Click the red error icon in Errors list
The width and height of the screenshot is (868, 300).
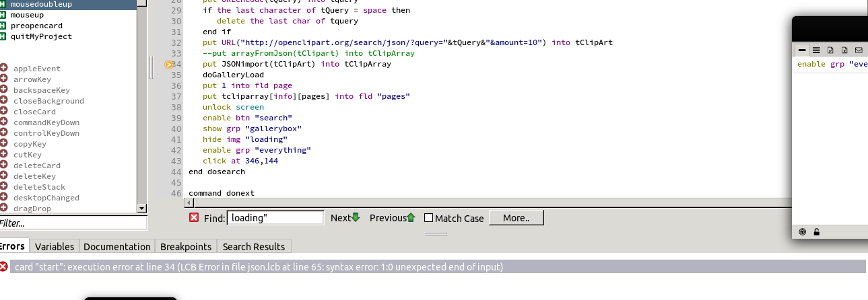pos(4,267)
